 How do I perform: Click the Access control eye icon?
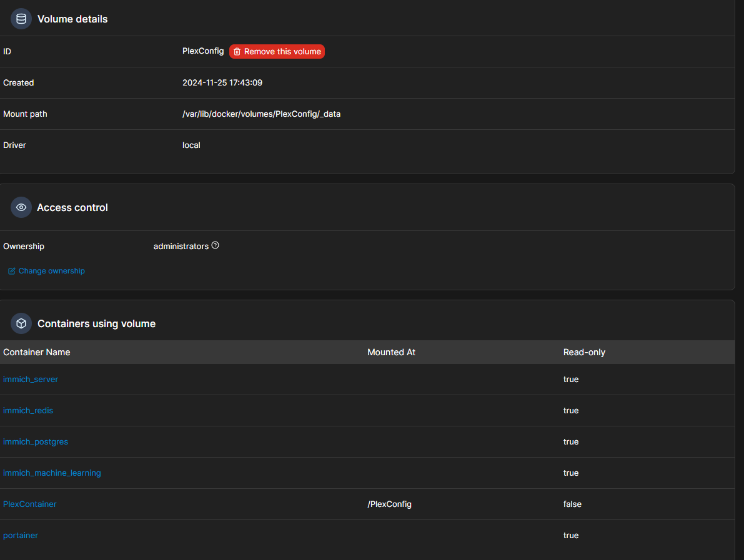pos(21,207)
